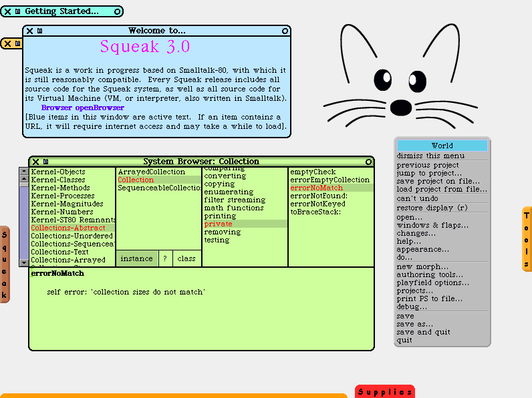Open debug... submenu

point(442,307)
